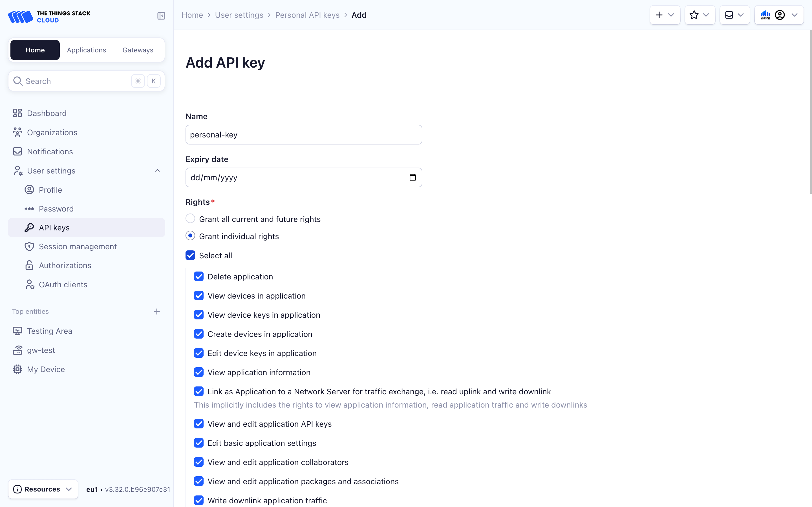Switch to the Applications tab
812x507 pixels.
(x=87, y=50)
